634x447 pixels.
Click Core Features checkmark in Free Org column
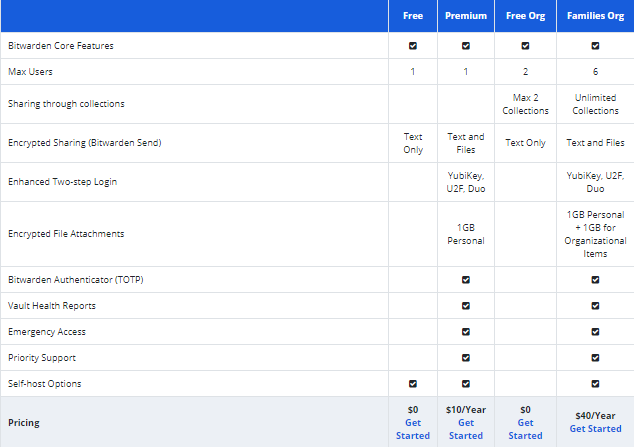[x=525, y=46]
